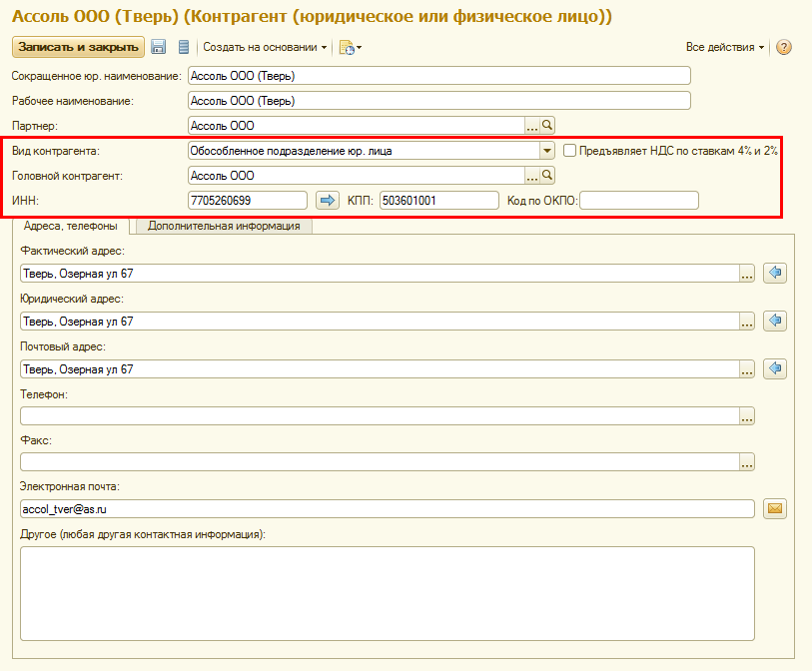Open the Создать на основании menu
Image resolution: width=812 pixels, height=671 pixels.
(265, 47)
